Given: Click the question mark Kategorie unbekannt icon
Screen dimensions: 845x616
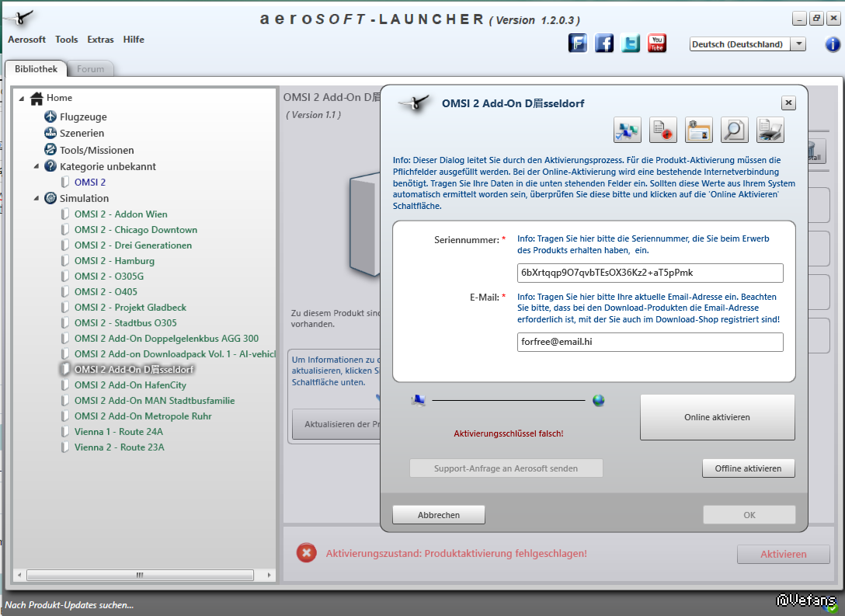Looking at the screenshot, I should 50,166.
